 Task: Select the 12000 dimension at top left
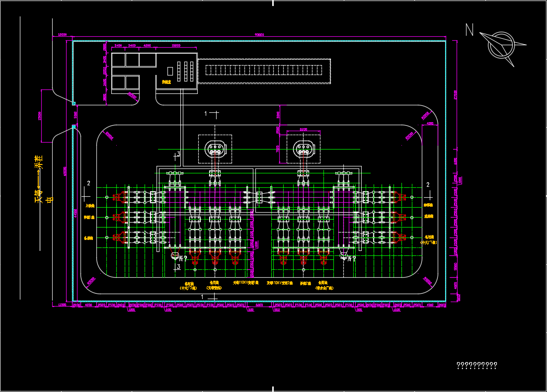point(62,34)
